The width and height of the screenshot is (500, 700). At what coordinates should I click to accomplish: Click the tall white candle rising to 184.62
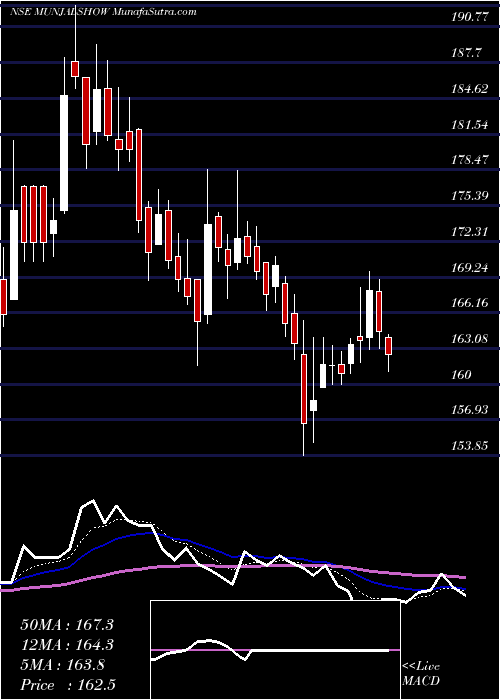(x=64, y=153)
